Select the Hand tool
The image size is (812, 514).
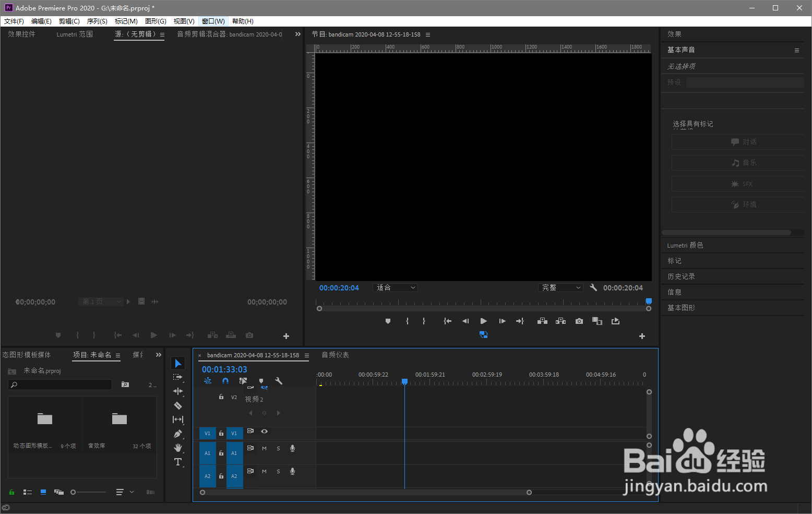click(x=178, y=448)
